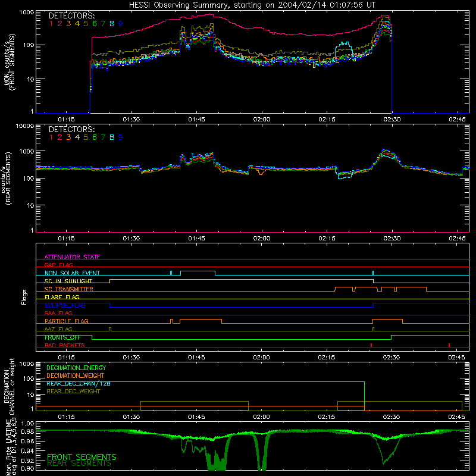Click the 02:30 time label under decimation panel
The height and width of the screenshot is (476, 476).
point(392,417)
